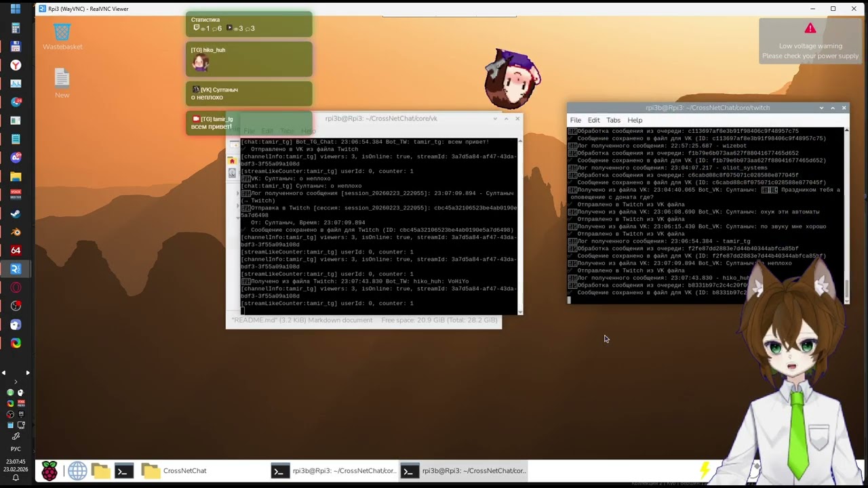Image resolution: width=868 pixels, height=488 pixels.
Task: Open the Windows notification bell
Action: 16,478
